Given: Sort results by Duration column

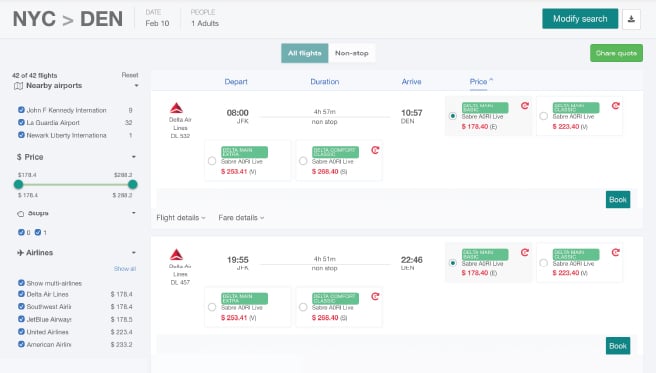Looking at the screenshot, I should [x=325, y=82].
